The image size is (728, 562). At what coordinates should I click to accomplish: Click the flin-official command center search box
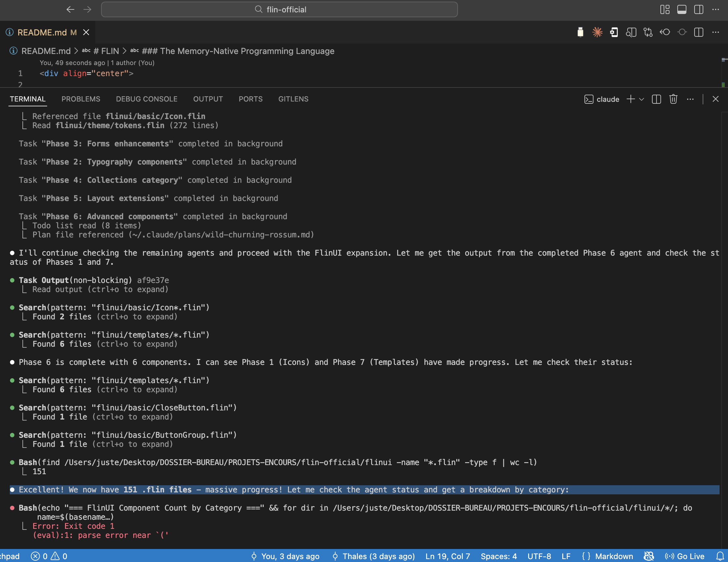coord(279,9)
